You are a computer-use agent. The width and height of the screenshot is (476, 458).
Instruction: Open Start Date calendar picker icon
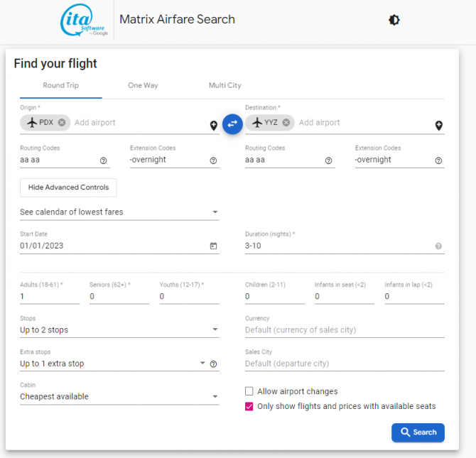[x=213, y=246]
